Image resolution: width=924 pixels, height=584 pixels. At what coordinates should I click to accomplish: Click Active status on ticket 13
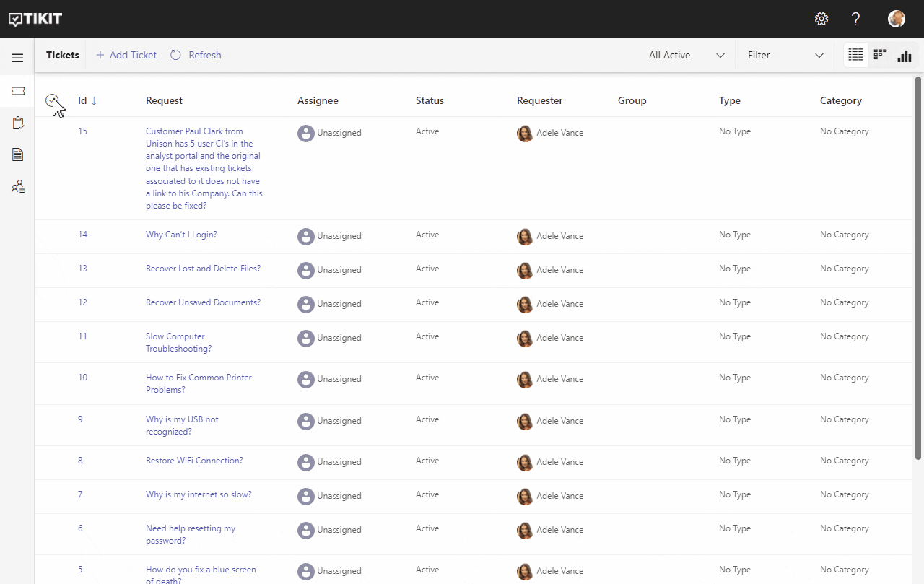click(427, 269)
